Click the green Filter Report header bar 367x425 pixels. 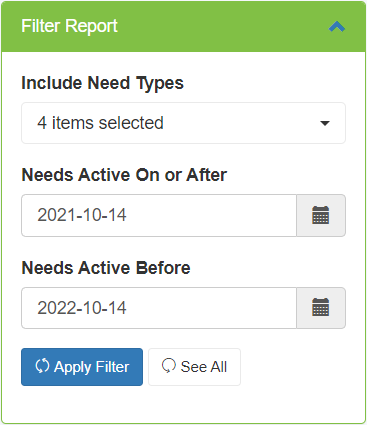pos(183,26)
